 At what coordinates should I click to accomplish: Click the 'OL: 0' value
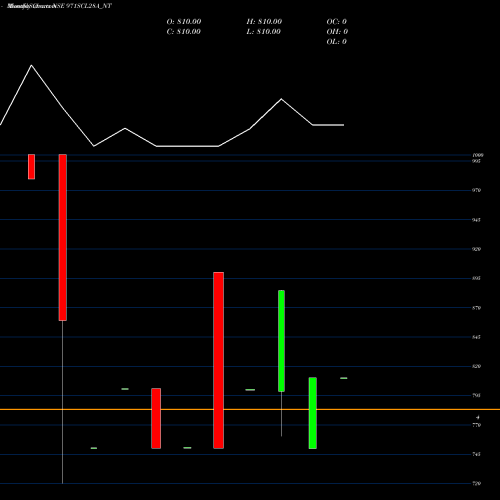[336, 42]
